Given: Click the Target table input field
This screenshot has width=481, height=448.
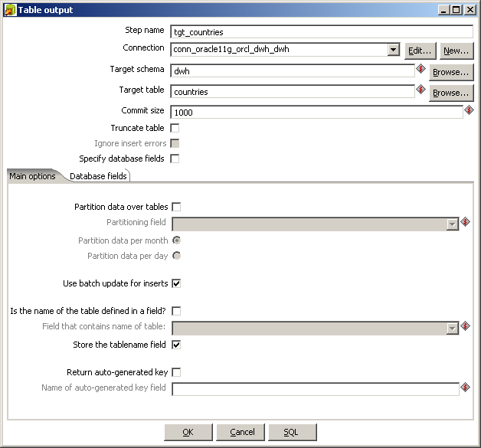Looking at the screenshot, I should [293, 91].
